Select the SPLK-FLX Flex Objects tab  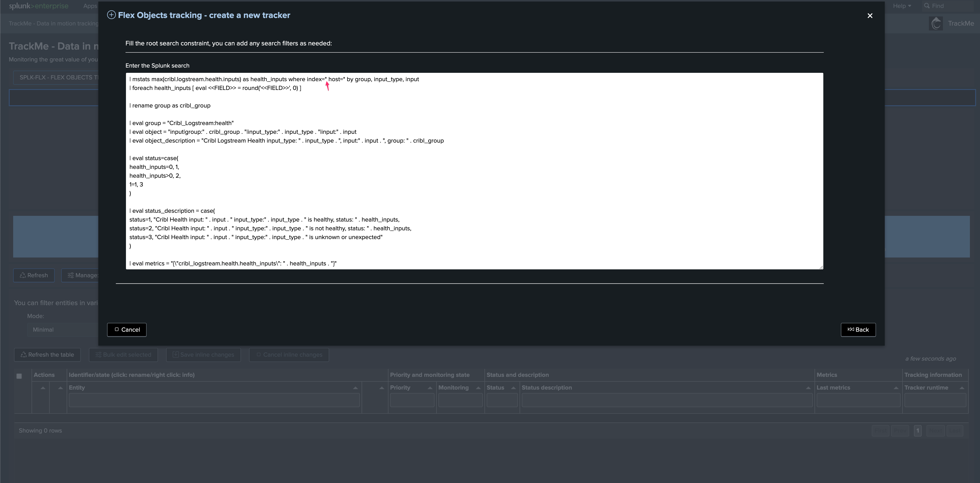point(56,77)
